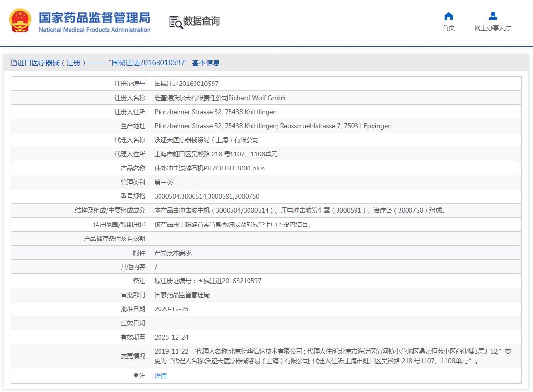This screenshot has height=392, width=533.
Task: Click the national emblem logo
Action: pos(20,21)
